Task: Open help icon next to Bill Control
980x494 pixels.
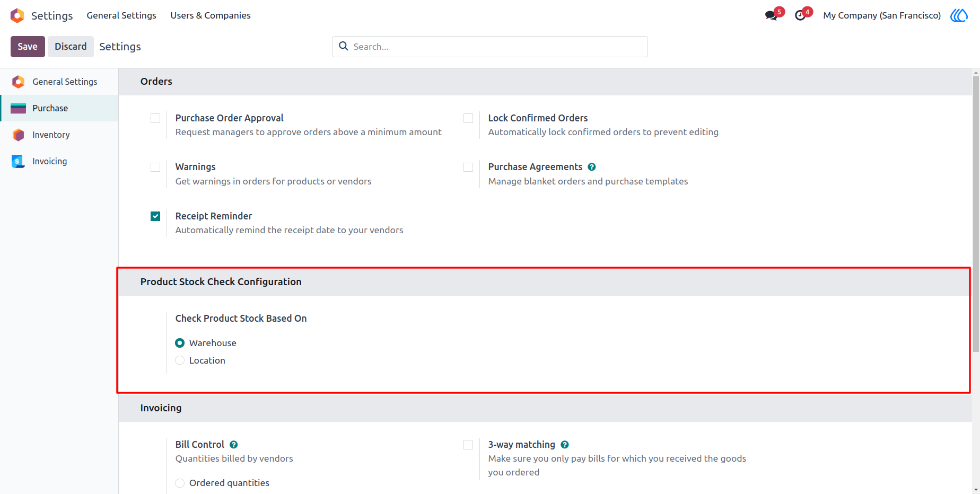Action: (x=233, y=445)
